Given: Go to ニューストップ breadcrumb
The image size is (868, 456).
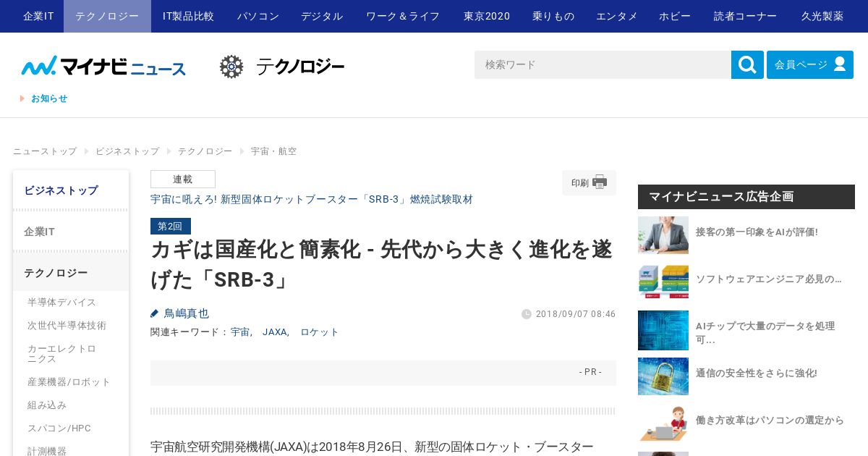Looking at the screenshot, I should tap(45, 151).
